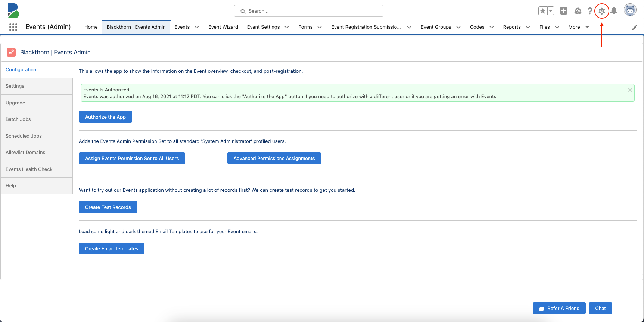This screenshot has height=322, width=644.
Task: Click the Create Email Templates button
Action: (112, 248)
